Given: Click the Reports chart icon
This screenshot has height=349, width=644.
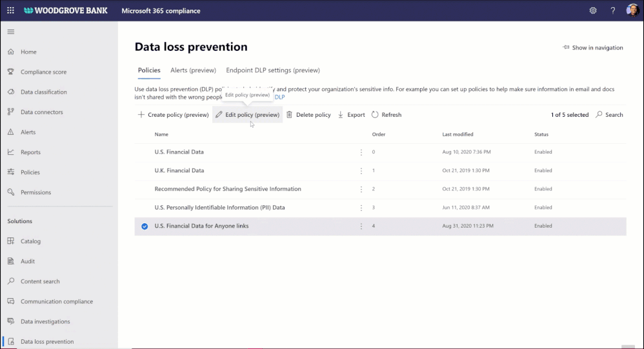Looking at the screenshot, I should coord(11,152).
